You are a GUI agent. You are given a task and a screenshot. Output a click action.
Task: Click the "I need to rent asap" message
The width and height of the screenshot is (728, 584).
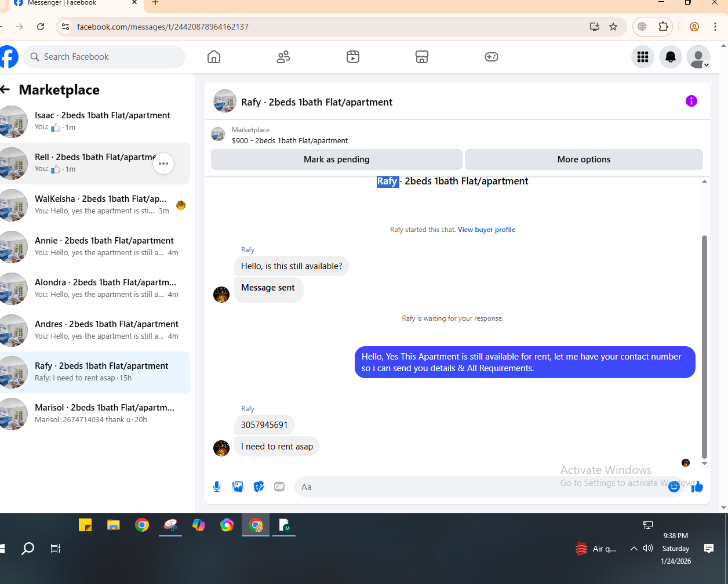[277, 447]
